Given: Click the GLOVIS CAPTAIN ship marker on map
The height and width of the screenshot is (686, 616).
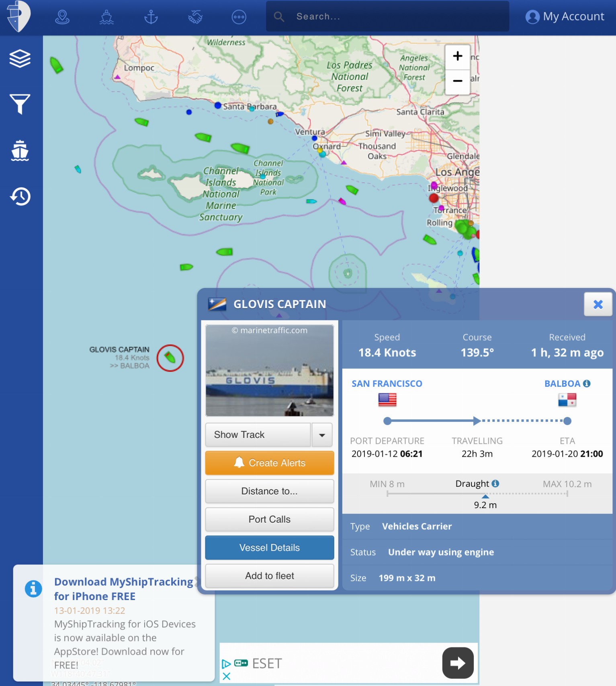Looking at the screenshot, I should pos(170,357).
